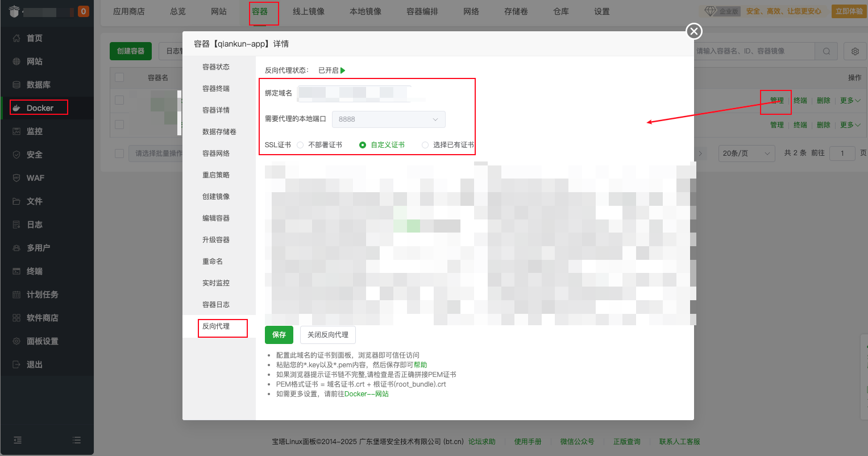Open the local port 8888 dropdown
The width and height of the screenshot is (868, 456).
(x=389, y=119)
